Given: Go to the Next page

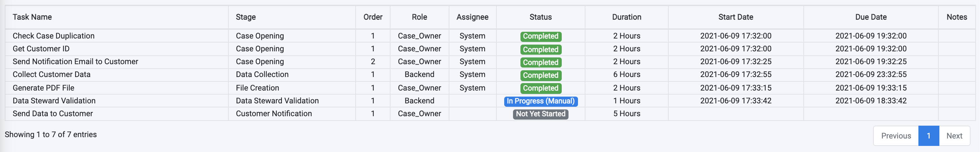Looking at the screenshot, I should (x=954, y=136).
